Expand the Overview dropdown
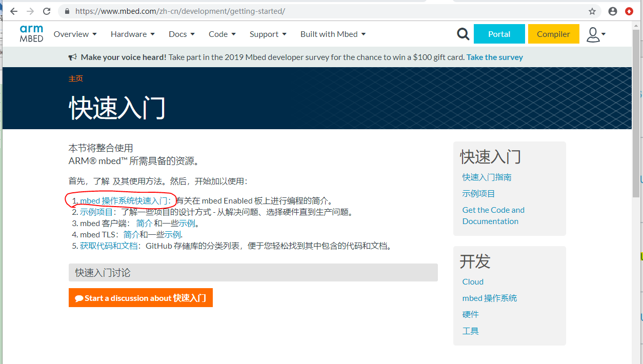The image size is (643, 364). pyautogui.click(x=75, y=34)
